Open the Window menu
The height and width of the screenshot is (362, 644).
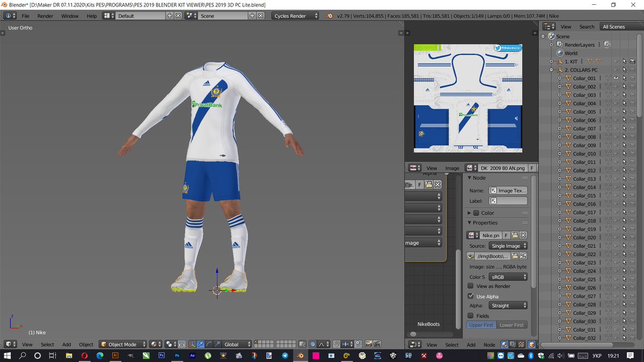point(70,16)
